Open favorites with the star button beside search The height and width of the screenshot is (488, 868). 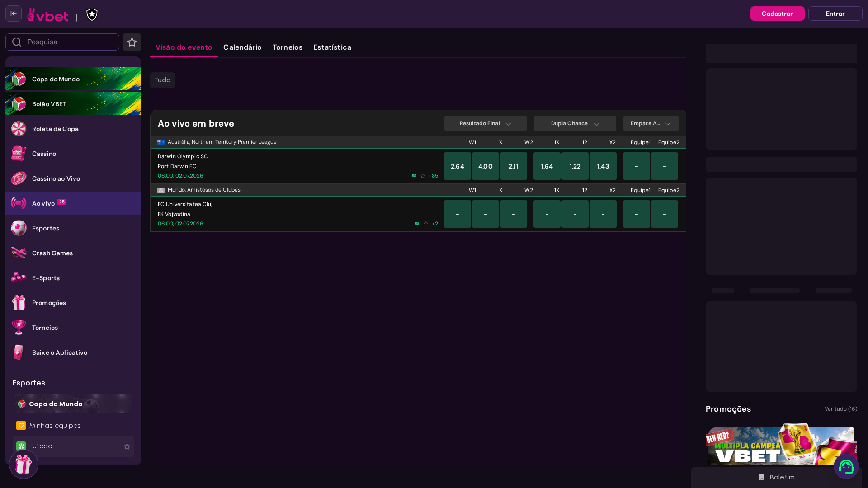point(132,42)
